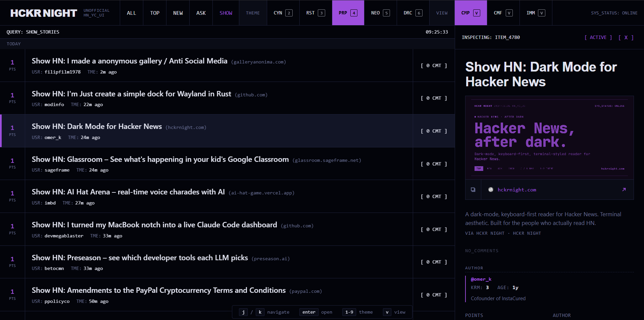This screenshot has width=644, height=320.
Task: Click the Hacker News after dark preview thumbnail
Action: coord(549,138)
